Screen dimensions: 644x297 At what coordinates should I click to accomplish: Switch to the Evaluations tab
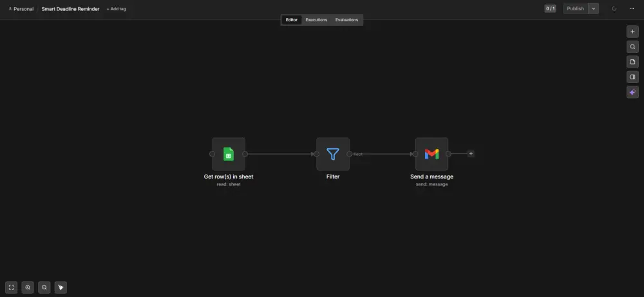click(x=346, y=20)
